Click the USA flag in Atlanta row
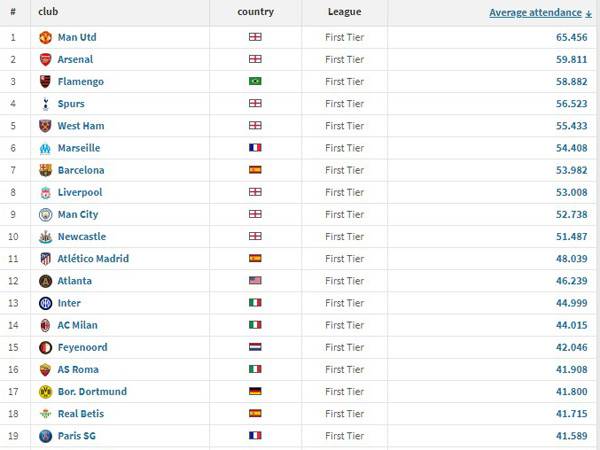 click(x=255, y=280)
